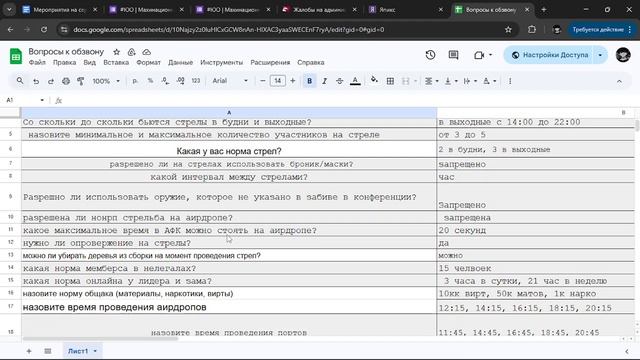The image size is (640, 360).
Task: Open the Справка menu
Action: pos(311,62)
